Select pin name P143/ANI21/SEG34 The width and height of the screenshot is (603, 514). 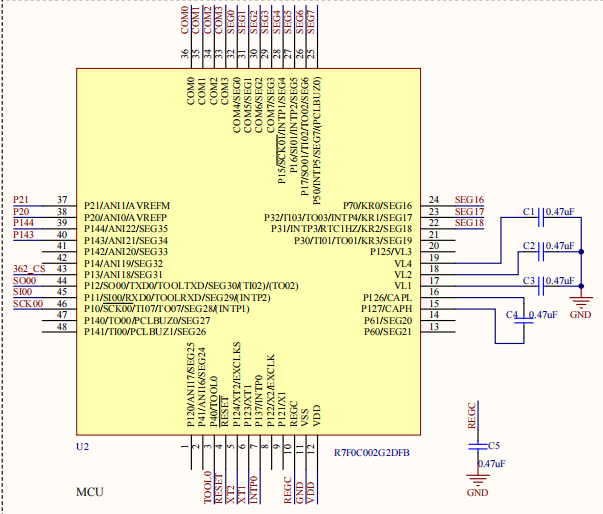[x=126, y=241]
